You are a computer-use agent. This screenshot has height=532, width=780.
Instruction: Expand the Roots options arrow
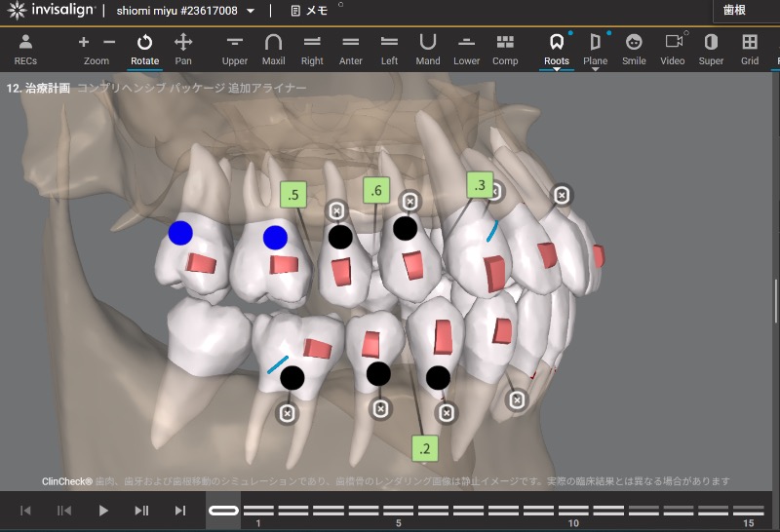(x=557, y=71)
